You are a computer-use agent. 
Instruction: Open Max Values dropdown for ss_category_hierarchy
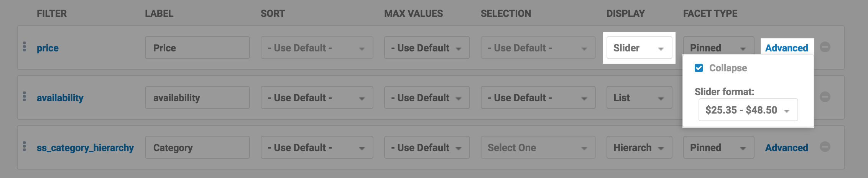[427, 148]
